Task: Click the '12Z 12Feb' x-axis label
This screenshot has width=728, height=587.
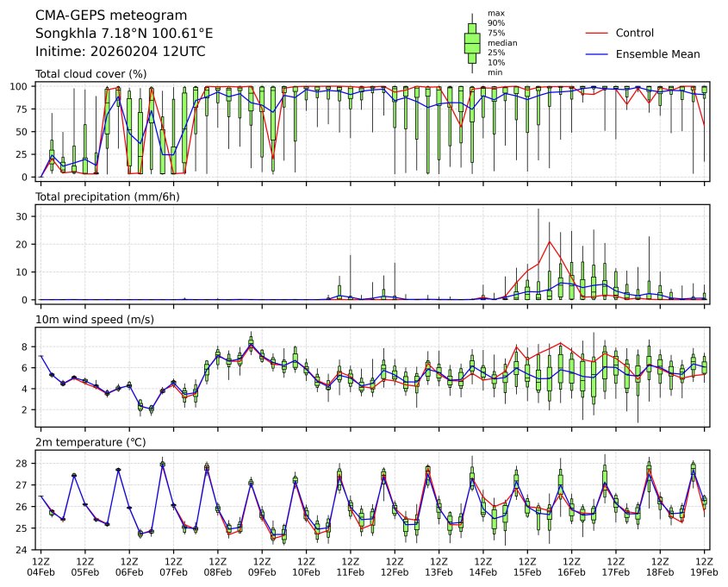Action: (395, 566)
